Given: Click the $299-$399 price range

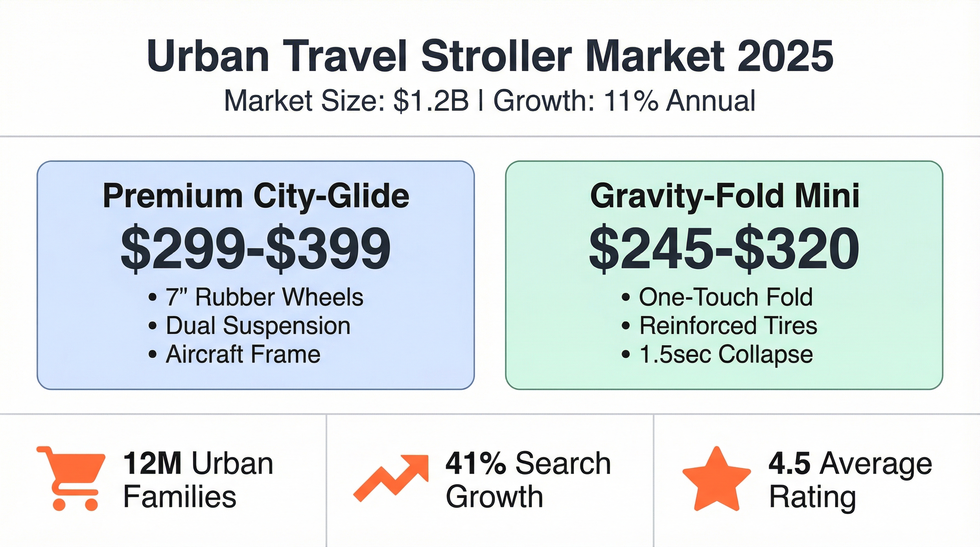Looking at the screenshot, I should tap(256, 249).
